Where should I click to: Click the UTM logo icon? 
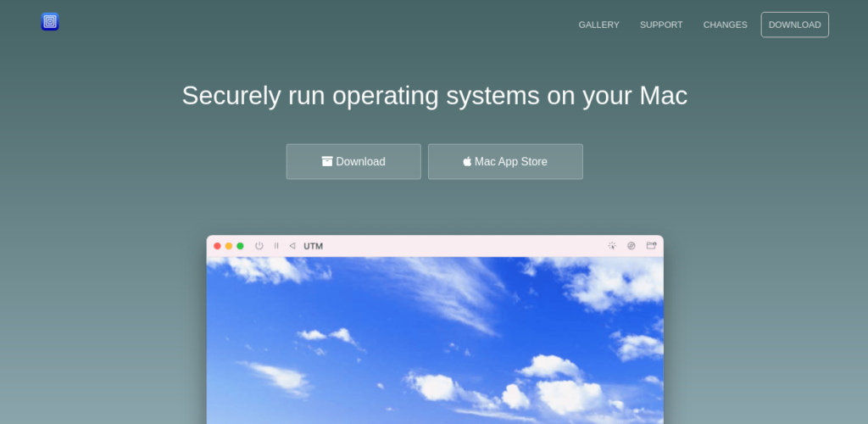coord(50,21)
